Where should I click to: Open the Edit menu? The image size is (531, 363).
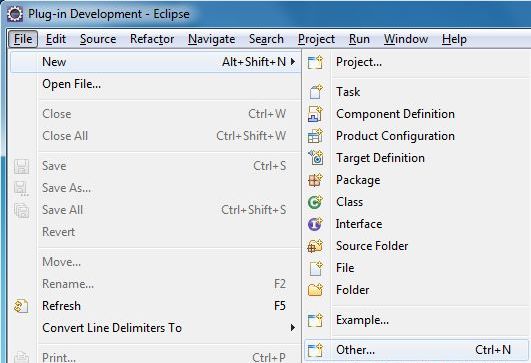point(56,39)
